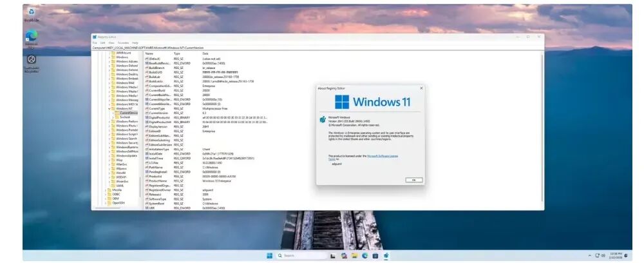The image size is (644, 263).
Task: Expand the Mozilla key
Action: pos(106,190)
